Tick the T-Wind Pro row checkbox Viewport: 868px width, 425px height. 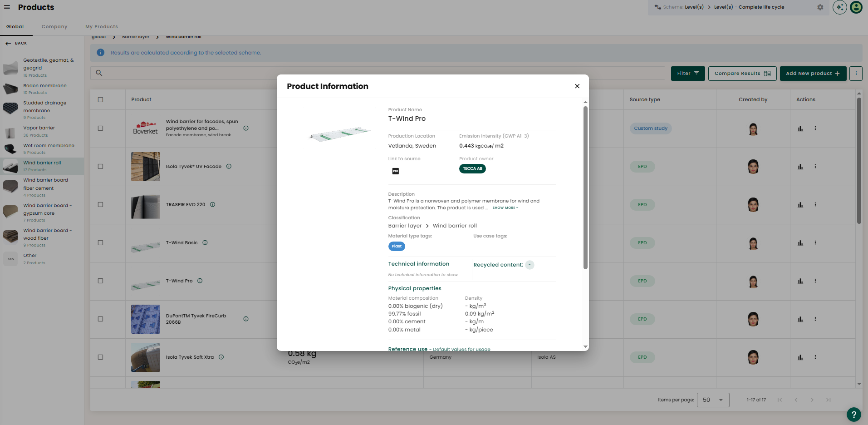pyautogui.click(x=101, y=281)
